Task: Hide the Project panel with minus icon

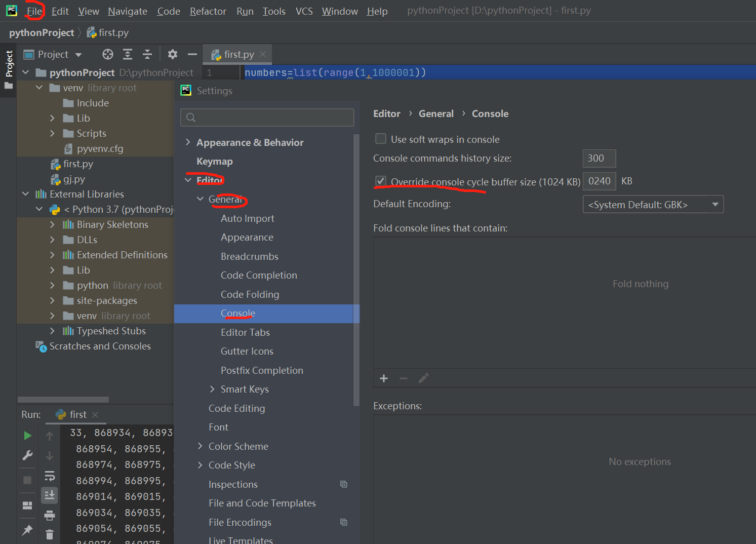Action: coord(192,54)
